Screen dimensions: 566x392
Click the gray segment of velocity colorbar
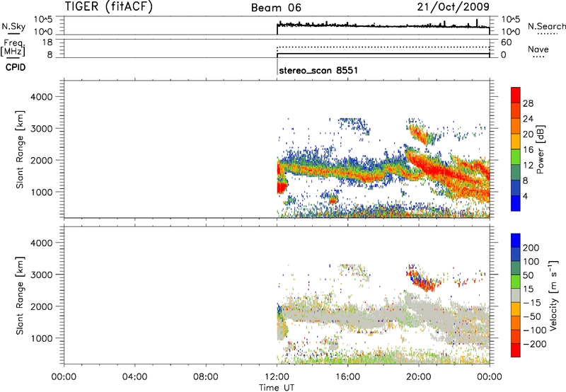click(x=516, y=295)
